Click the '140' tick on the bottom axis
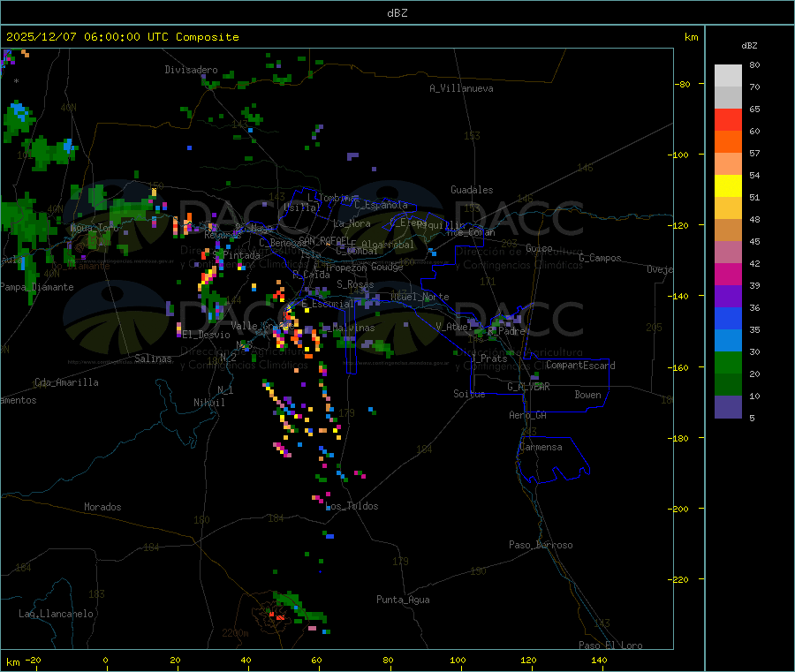Image resolution: width=795 pixels, height=672 pixels. point(599,661)
